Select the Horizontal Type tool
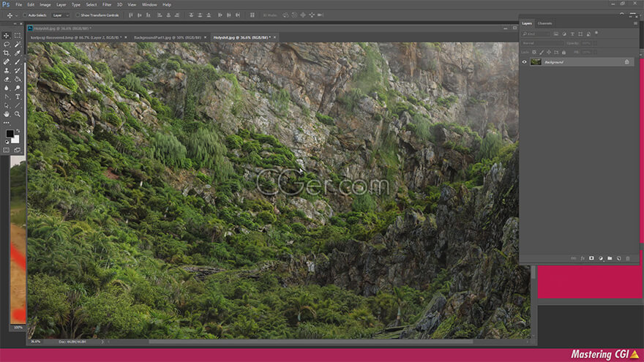 click(x=18, y=97)
